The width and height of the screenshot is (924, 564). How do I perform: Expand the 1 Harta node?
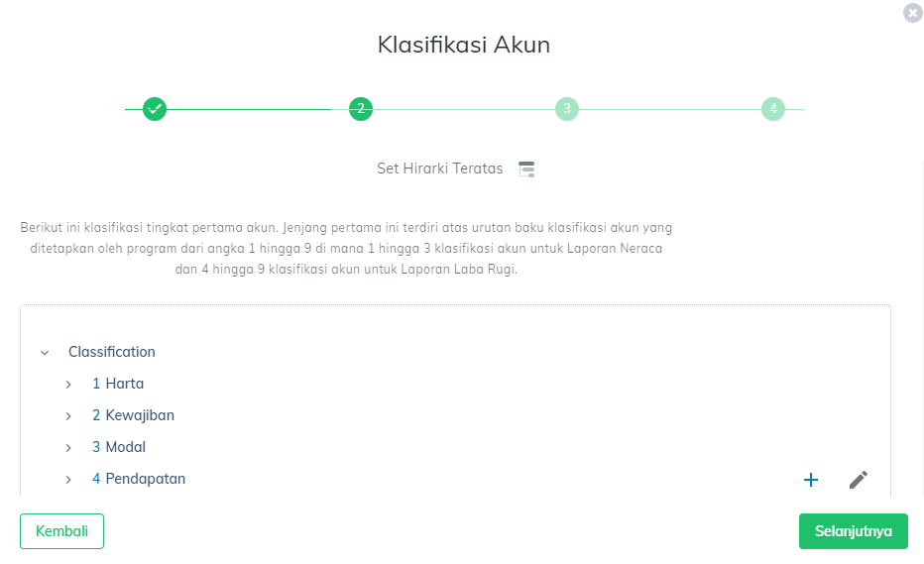click(68, 385)
